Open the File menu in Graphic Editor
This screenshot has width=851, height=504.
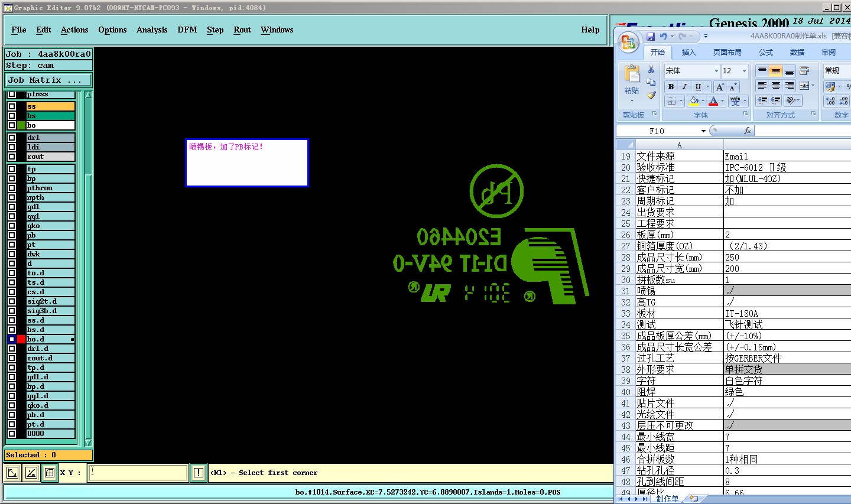[19, 30]
